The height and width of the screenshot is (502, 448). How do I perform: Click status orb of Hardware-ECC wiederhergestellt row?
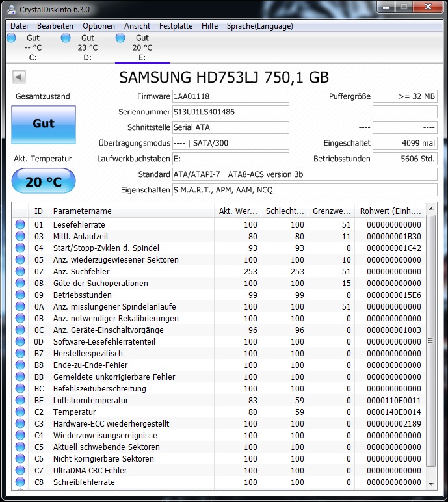coord(20,423)
